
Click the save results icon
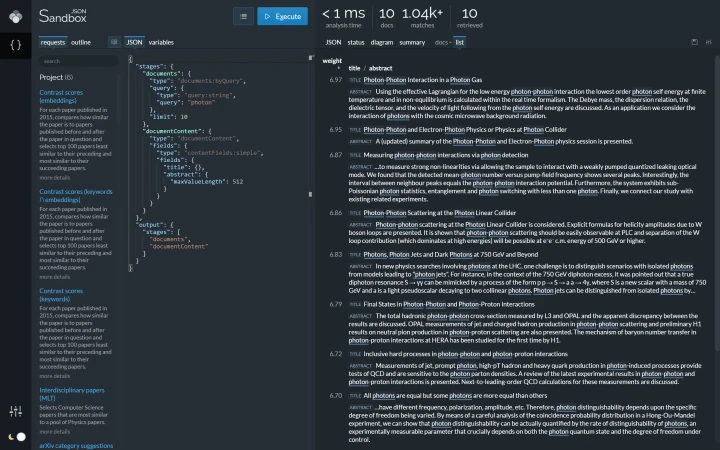click(x=694, y=42)
